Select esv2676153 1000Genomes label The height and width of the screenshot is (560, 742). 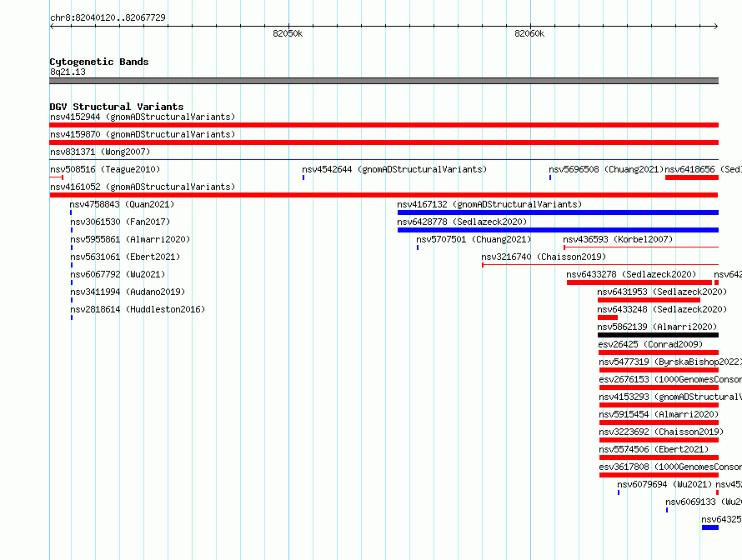[x=670, y=379]
